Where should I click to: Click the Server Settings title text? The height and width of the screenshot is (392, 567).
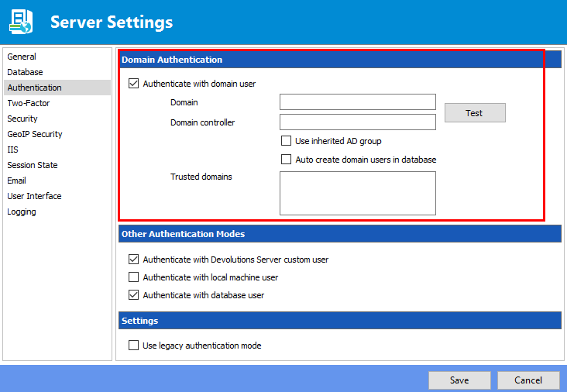pyautogui.click(x=112, y=22)
